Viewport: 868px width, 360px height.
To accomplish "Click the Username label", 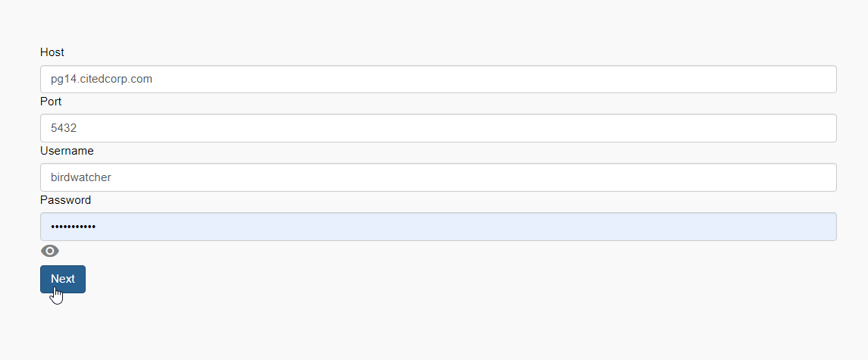I will tap(67, 151).
